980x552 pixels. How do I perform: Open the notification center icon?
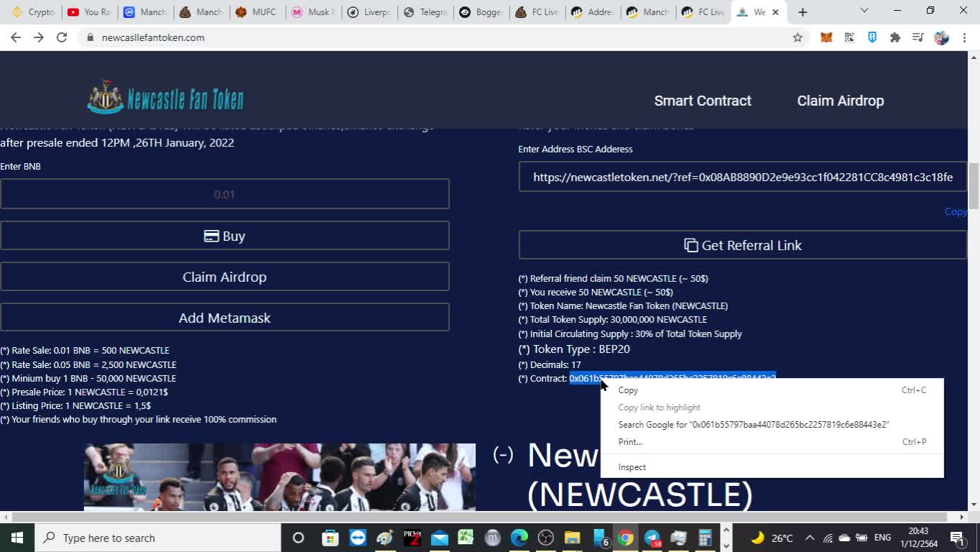(957, 538)
